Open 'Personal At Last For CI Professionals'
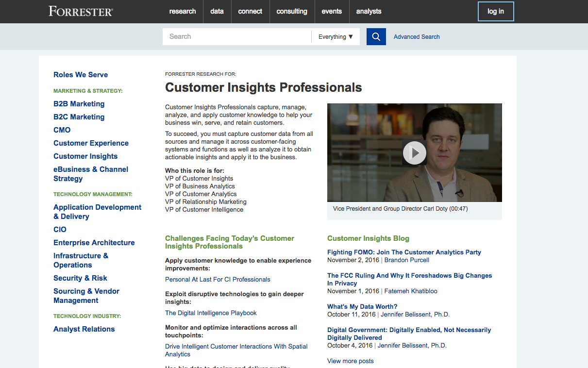The width and height of the screenshot is (588, 368). (218, 279)
